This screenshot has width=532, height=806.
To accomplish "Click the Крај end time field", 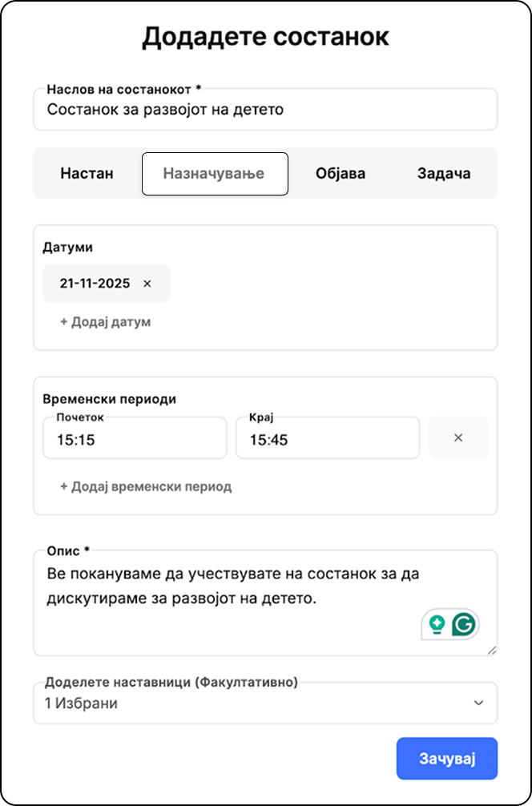I will coord(327,439).
